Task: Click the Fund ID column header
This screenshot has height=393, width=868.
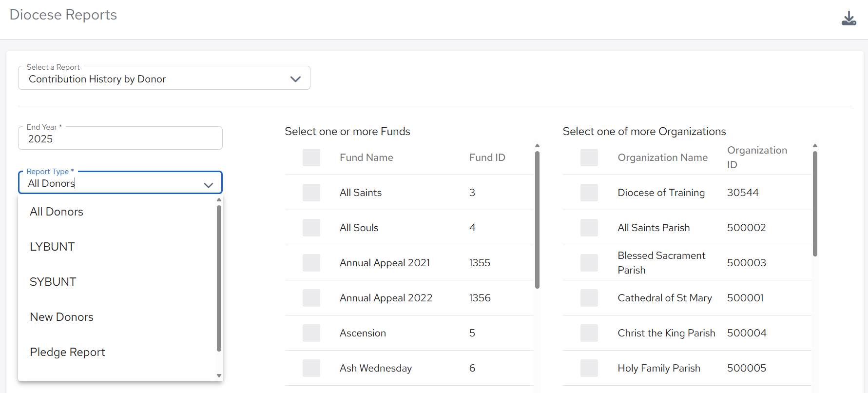Action: point(487,157)
